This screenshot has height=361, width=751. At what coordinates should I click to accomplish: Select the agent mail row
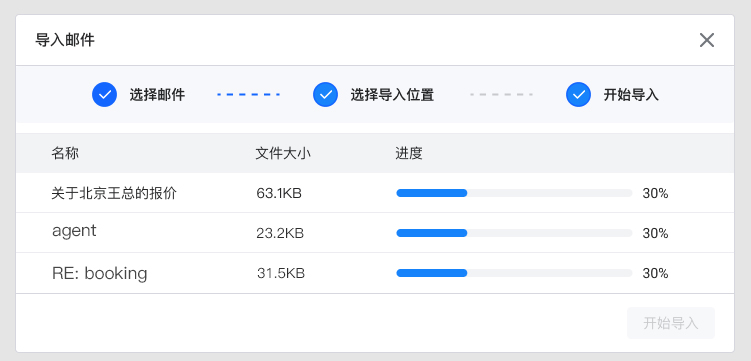tap(375, 233)
